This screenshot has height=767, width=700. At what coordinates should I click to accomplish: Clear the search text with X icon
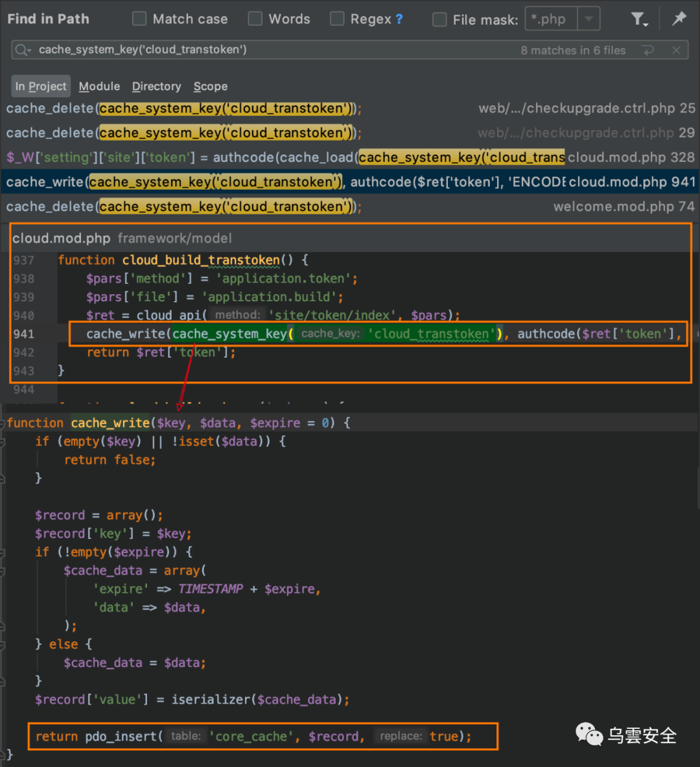pos(677,50)
